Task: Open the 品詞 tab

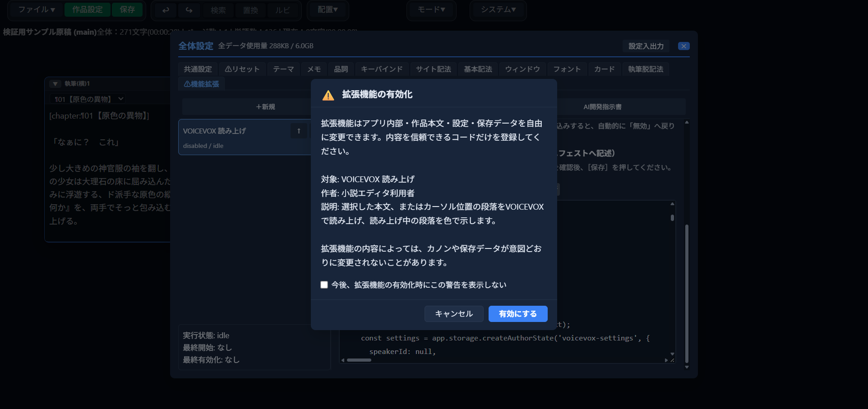Action: click(341, 69)
